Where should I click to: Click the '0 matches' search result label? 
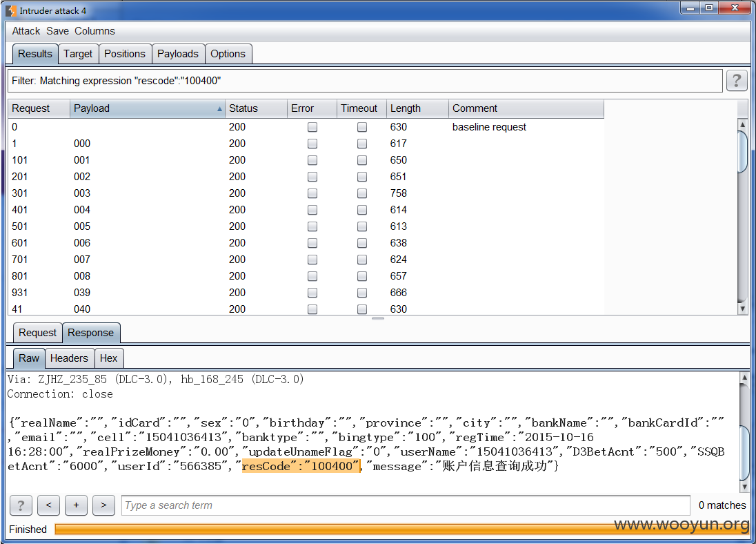click(x=722, y=505)
